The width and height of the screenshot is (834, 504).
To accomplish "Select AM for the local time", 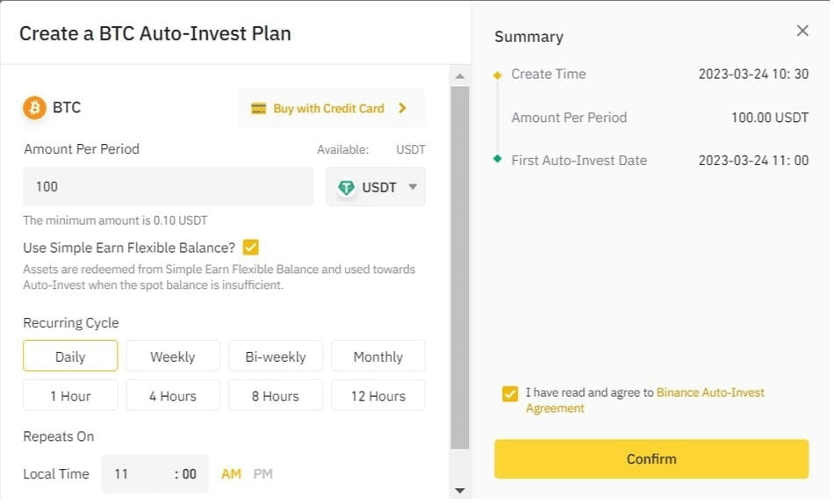I will click(x=231, y=474).
